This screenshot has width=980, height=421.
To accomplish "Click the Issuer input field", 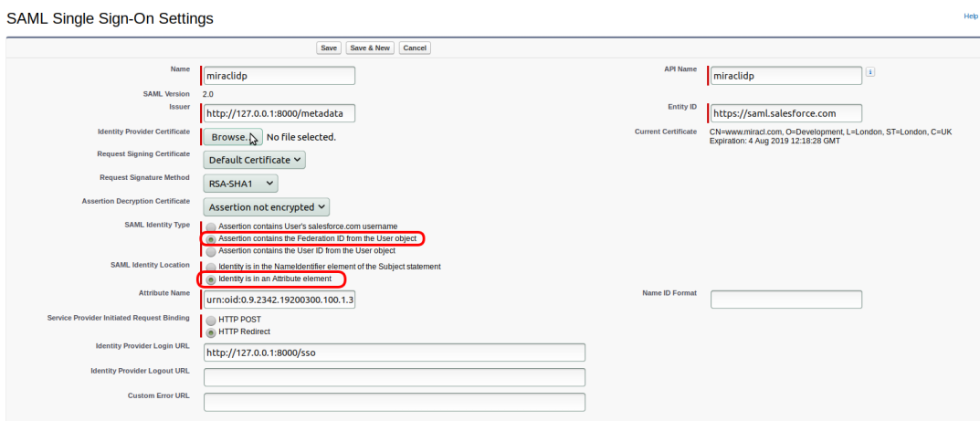I will [x=279, y=113].
